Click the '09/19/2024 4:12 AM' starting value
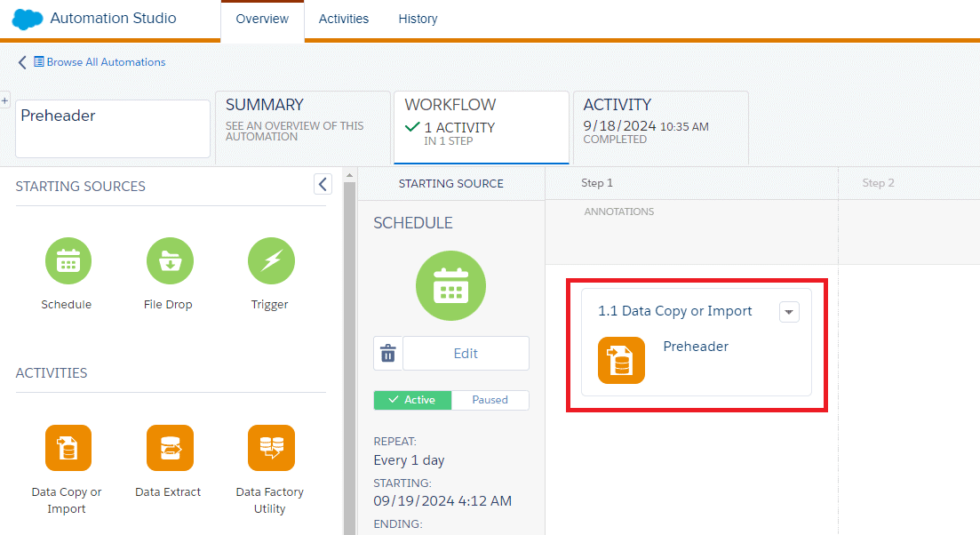Viewport: 980px width, 535px height. [442, 501]
